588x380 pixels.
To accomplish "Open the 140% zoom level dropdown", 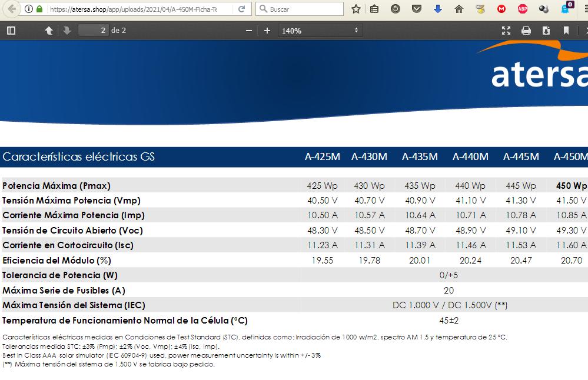I will 320,31.
